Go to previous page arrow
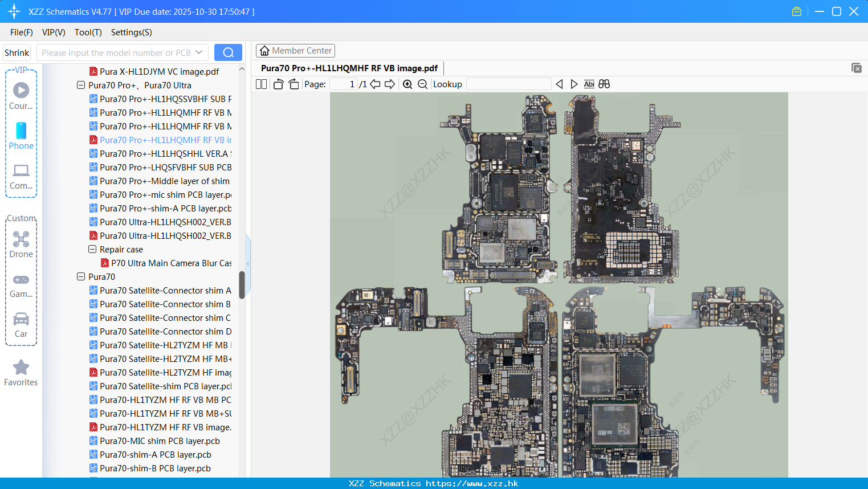Viewport: 868px width, 489px height. [x=375, y=84]
